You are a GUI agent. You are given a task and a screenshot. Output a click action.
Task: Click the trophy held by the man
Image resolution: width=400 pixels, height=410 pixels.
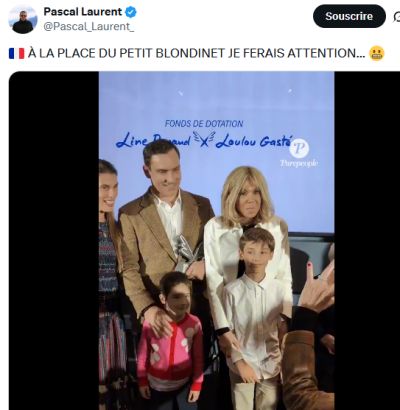tap(186, 252)
